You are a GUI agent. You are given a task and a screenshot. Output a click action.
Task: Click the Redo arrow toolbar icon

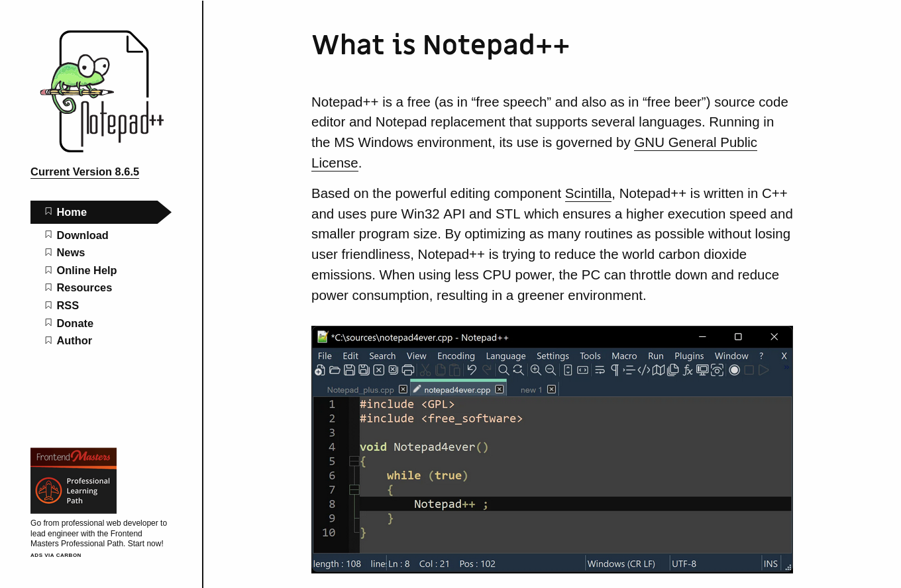487,369
